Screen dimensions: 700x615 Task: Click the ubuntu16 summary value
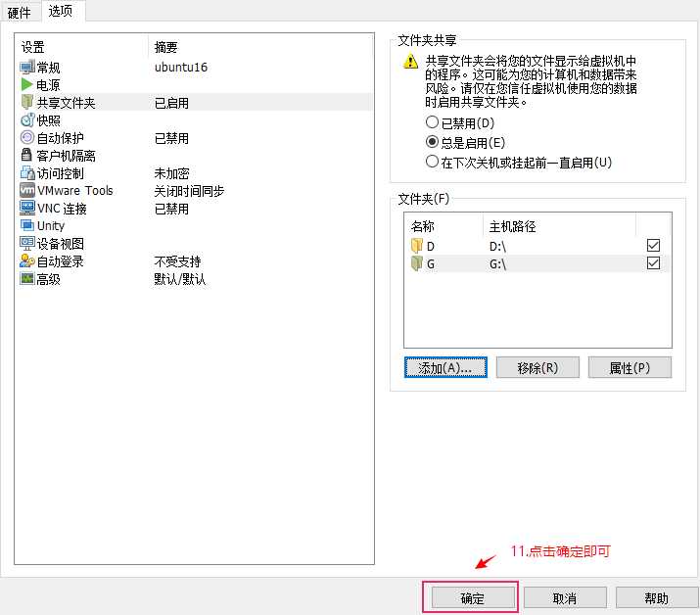point(181,67)
